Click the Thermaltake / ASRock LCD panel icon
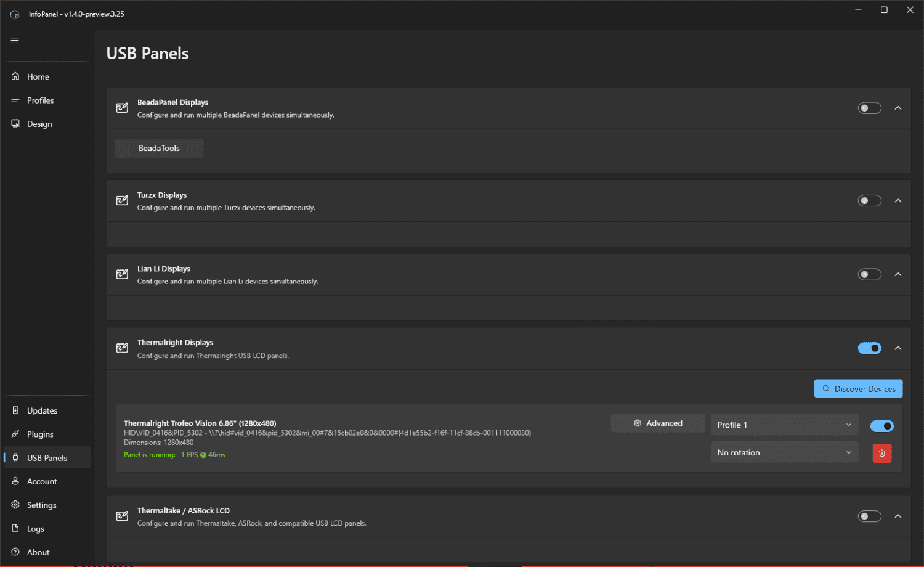This screenshot has height=567, width=924. 122,516
